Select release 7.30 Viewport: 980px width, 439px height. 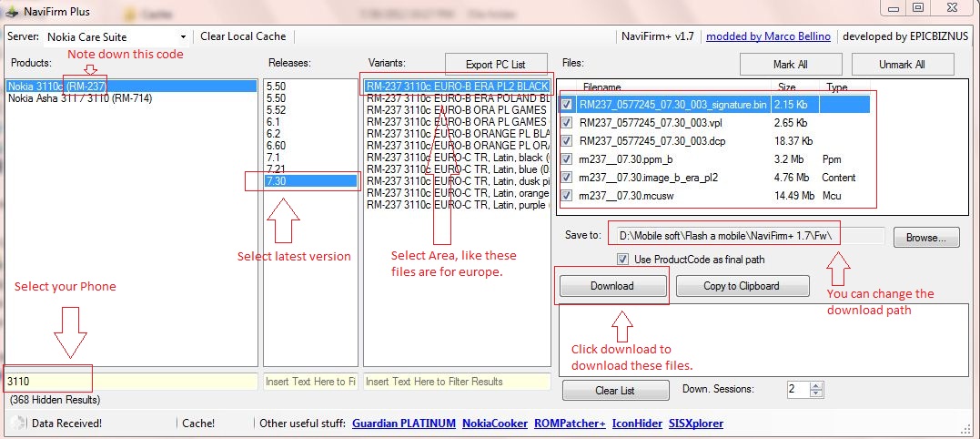pyautogui.click(x=310, y=180)
